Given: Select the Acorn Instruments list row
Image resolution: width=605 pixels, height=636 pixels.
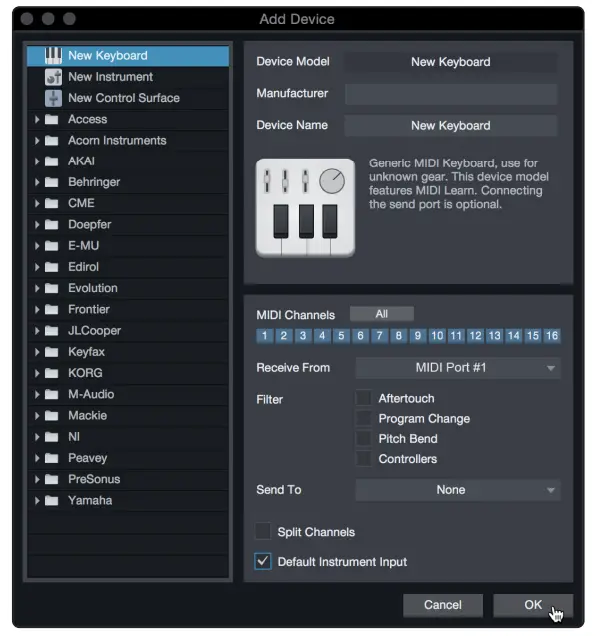Looking at the screenshot, I should (x=128, y=141).
